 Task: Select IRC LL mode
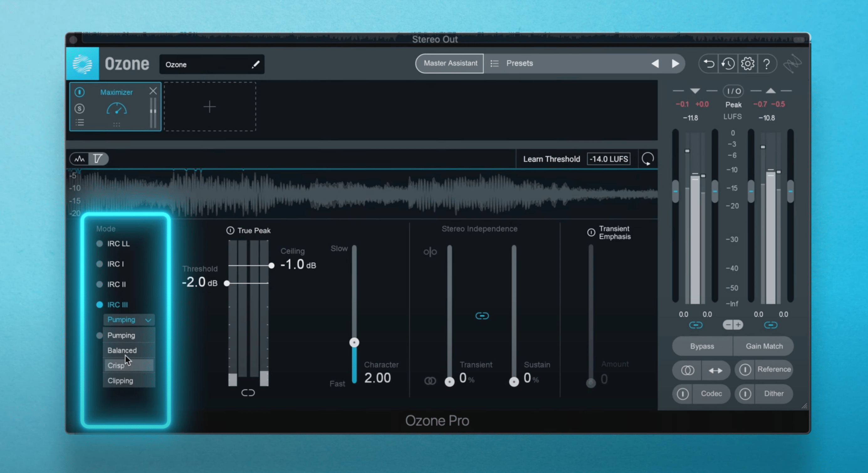[113, 244]
